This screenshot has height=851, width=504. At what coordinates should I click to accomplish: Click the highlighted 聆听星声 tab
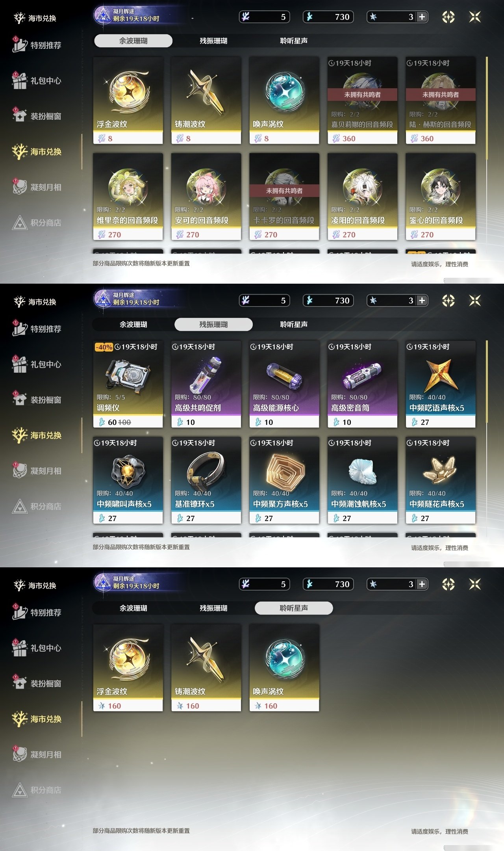point(294,608)
